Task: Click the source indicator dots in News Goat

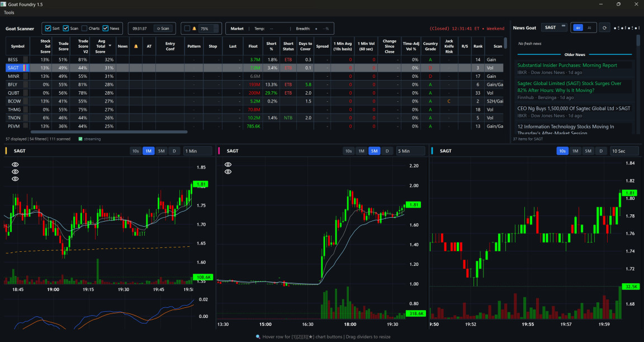Action: (627, 28)
